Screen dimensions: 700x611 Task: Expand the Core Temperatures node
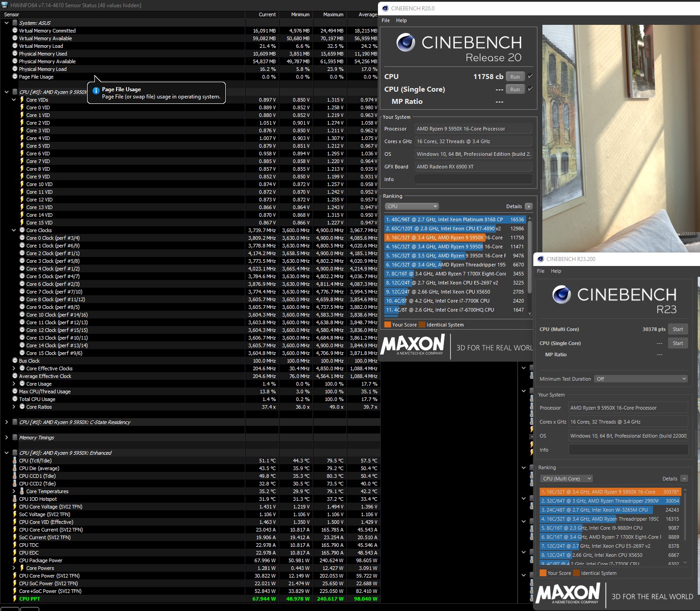click(x=14, y=491)
